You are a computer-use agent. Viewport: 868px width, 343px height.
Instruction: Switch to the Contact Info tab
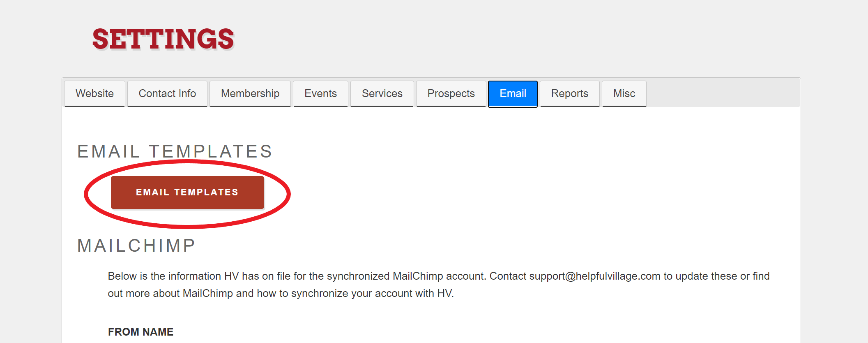[167, 94]
